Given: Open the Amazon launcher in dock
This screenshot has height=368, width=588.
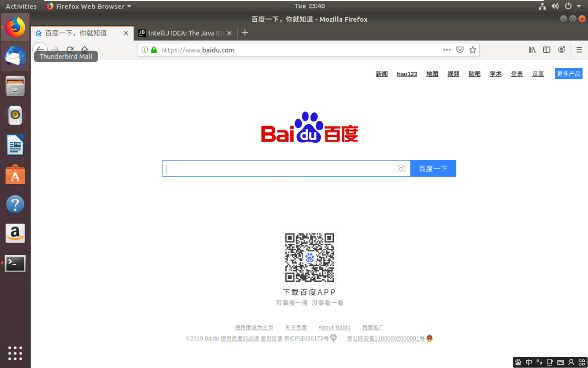Looking at the screenshot, I should (x=15, y=233).
